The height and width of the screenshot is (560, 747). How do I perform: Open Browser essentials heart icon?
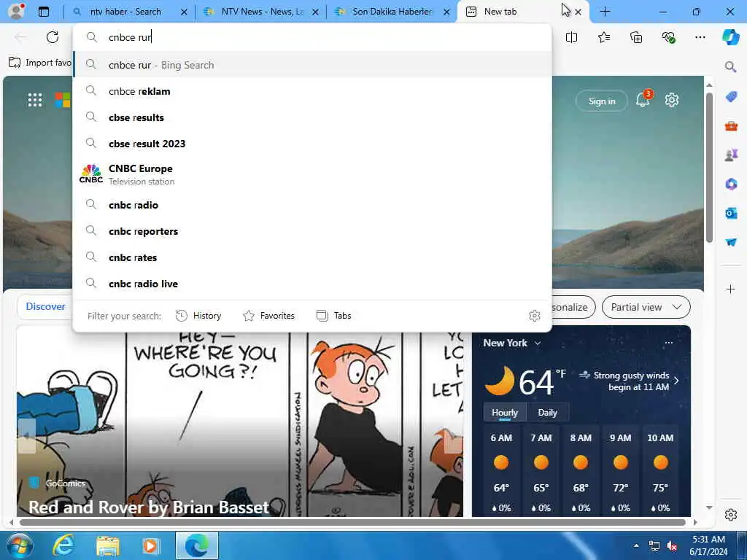(x=668, y=37)
